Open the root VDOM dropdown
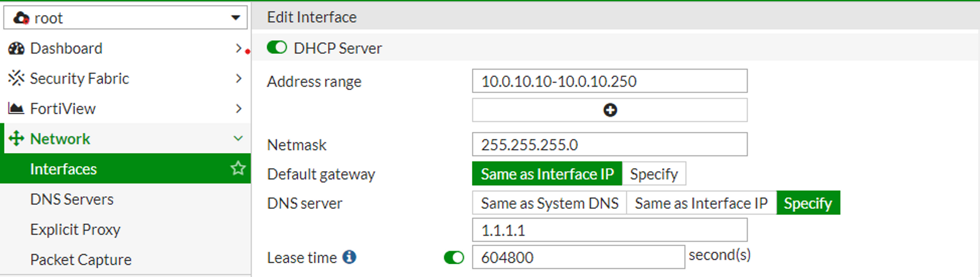This screenshot has height=277, width=980. click(125, 18)
